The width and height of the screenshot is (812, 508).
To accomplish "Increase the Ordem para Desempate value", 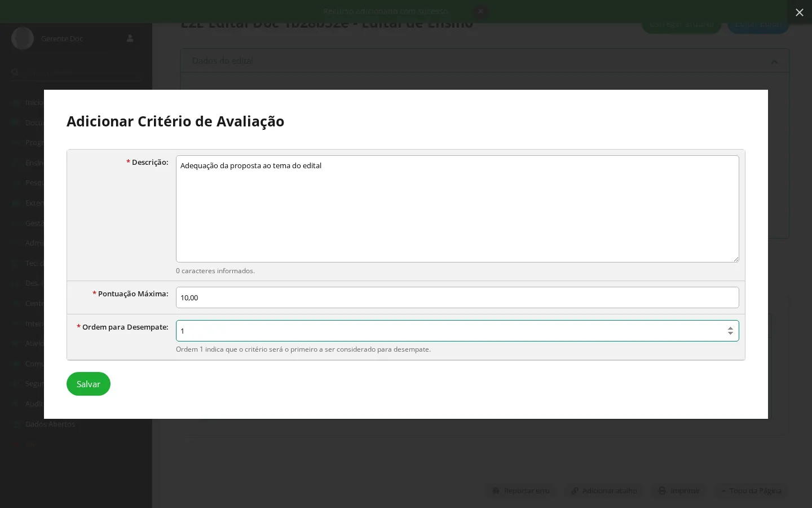I will 730,328.
